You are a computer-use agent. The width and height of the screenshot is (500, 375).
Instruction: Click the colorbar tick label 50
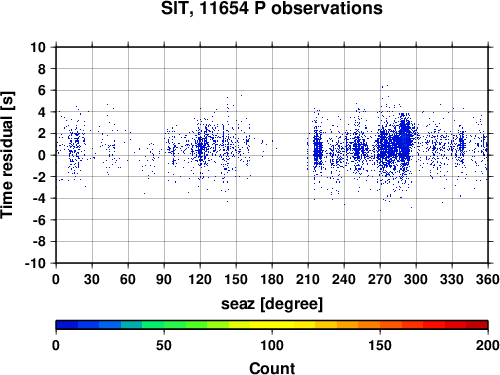tap(164, 346)
